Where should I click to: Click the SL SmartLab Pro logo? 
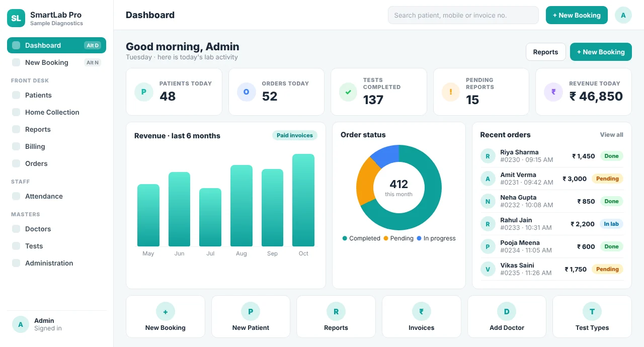(x=16, y=18)
